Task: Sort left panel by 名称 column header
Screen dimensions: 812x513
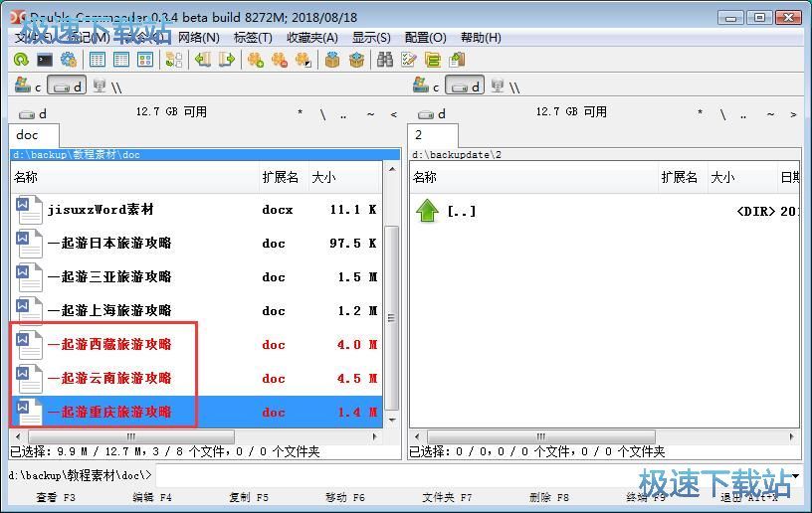Action: [x=134, y=177]
